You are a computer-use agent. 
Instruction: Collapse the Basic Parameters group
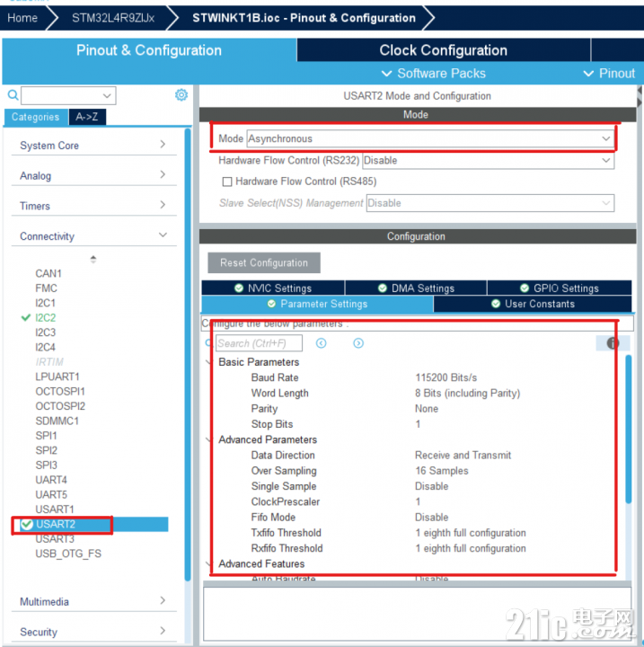click(208, 362)
